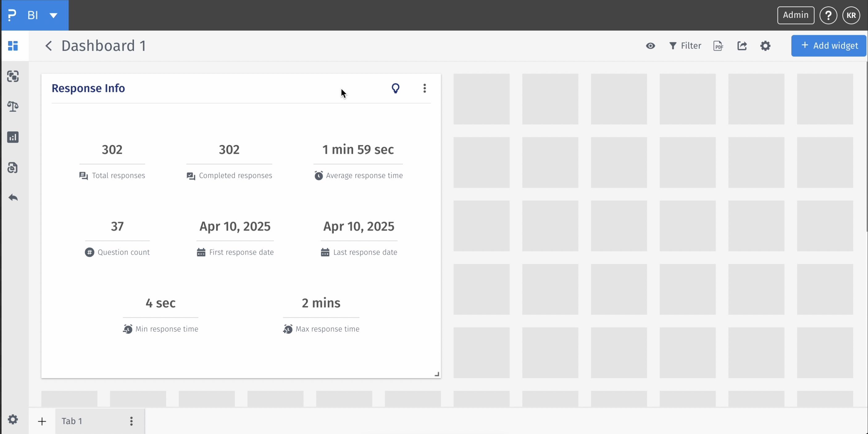This screenshot has width=868, height=434.
Task: Open the Tab 1 options kebab menu
Action: pos(131,421)
